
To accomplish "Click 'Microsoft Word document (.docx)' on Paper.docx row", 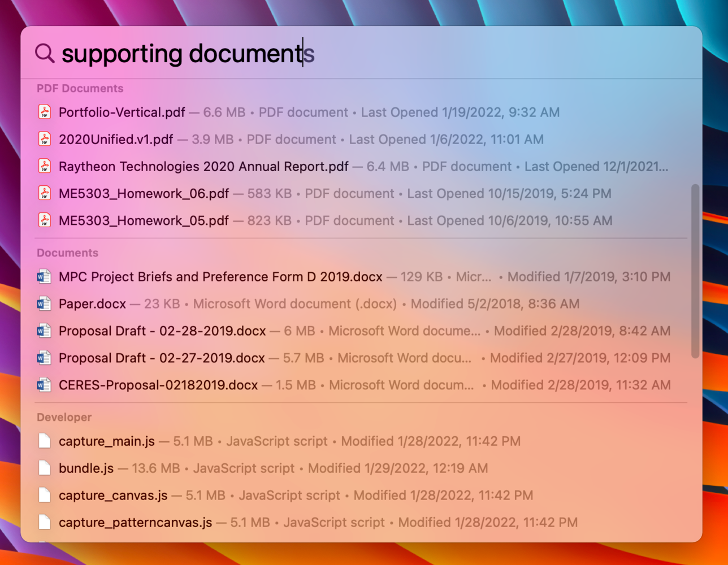I will pyautogui.click(x=295, y=303).
